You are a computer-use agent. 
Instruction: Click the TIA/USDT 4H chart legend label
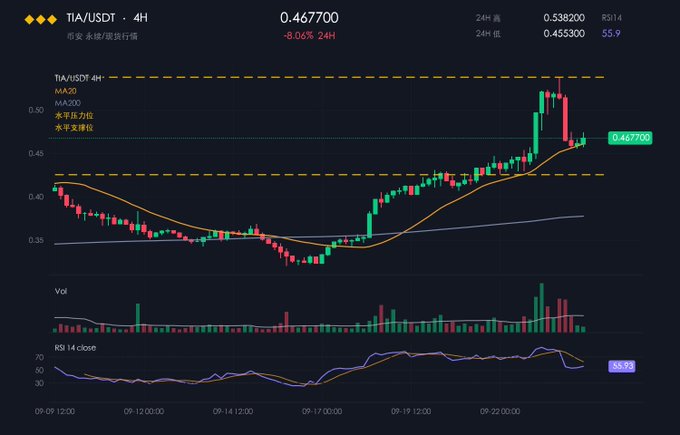pos(78,78)
